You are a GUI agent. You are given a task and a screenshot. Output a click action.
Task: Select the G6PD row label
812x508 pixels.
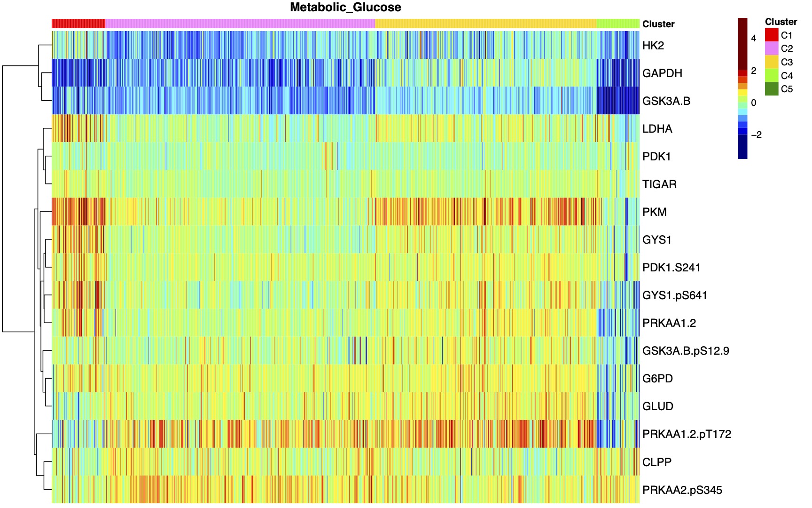click(657, 379)
